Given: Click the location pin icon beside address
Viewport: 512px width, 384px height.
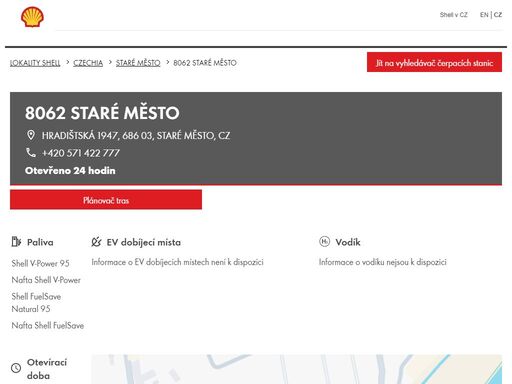Looking at the screenshot, I should [31, 135].
